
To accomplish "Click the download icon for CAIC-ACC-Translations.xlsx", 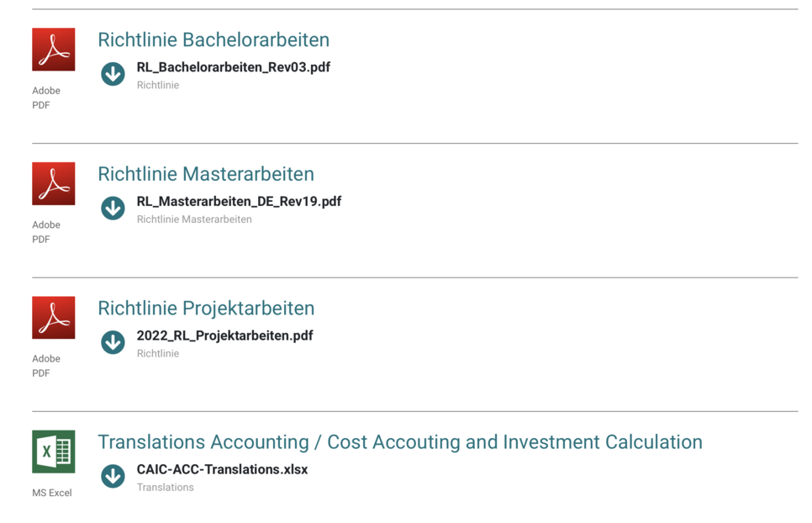I will (113, 476).
